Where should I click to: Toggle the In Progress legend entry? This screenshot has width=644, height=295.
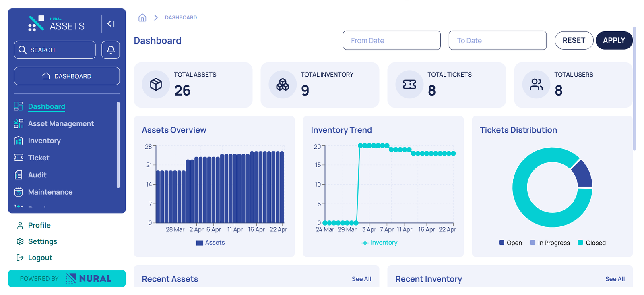[x=550, y=243]
